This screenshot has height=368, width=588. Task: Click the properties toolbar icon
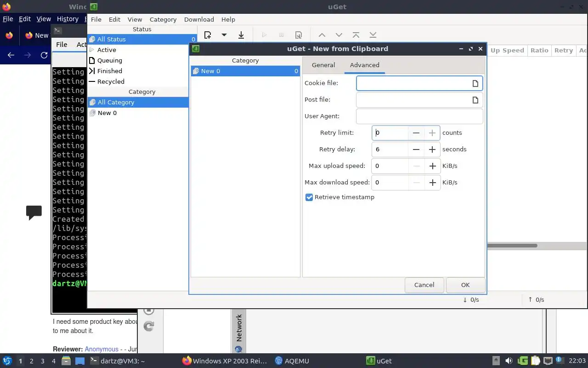click(x=299, y=35)
